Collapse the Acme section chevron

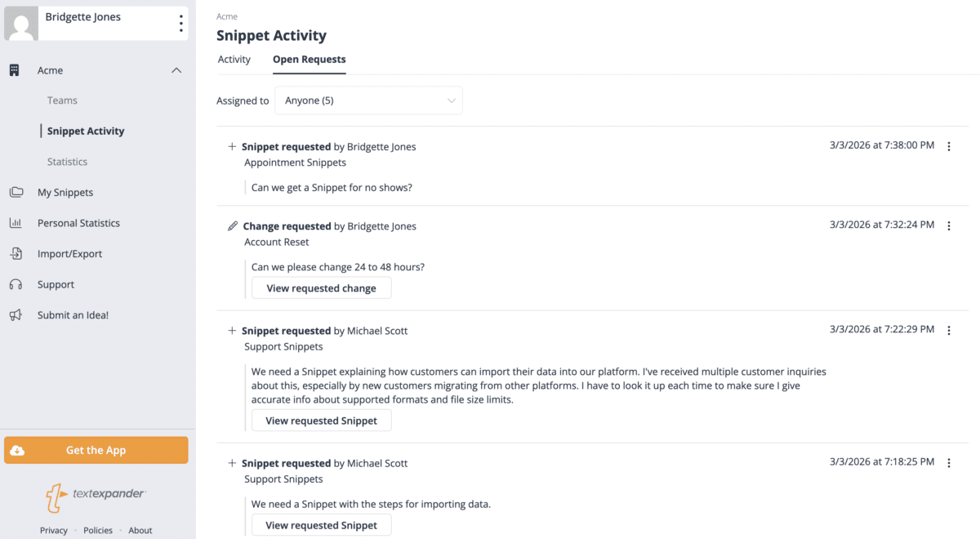[x=176, y=70]
